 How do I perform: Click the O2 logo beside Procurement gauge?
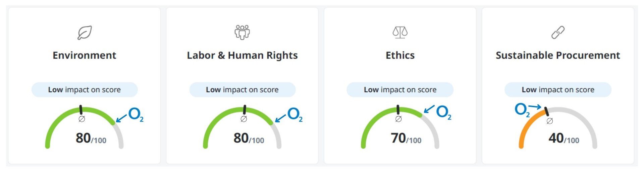[522, 110]
